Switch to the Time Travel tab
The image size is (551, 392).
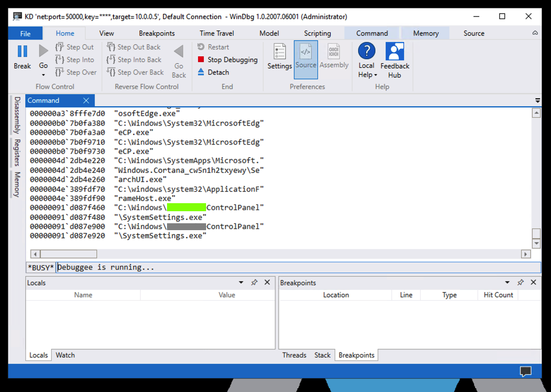click(217, 33)
